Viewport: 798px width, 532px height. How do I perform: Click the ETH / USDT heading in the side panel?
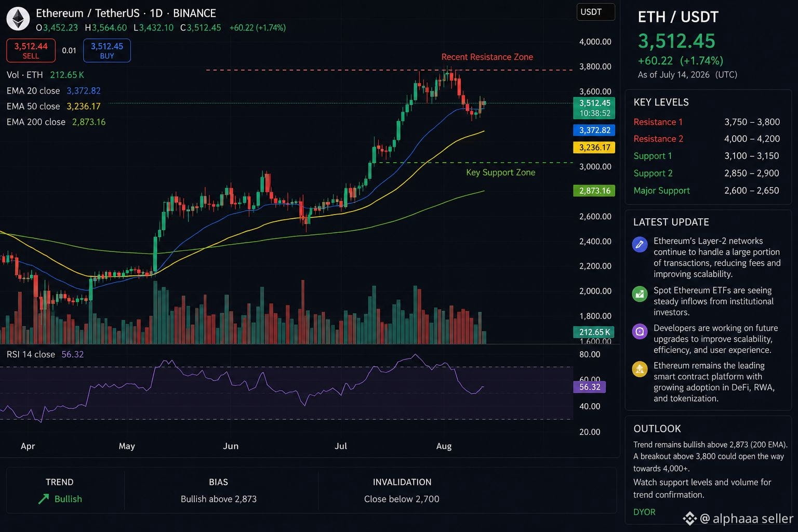click(678, 17)
